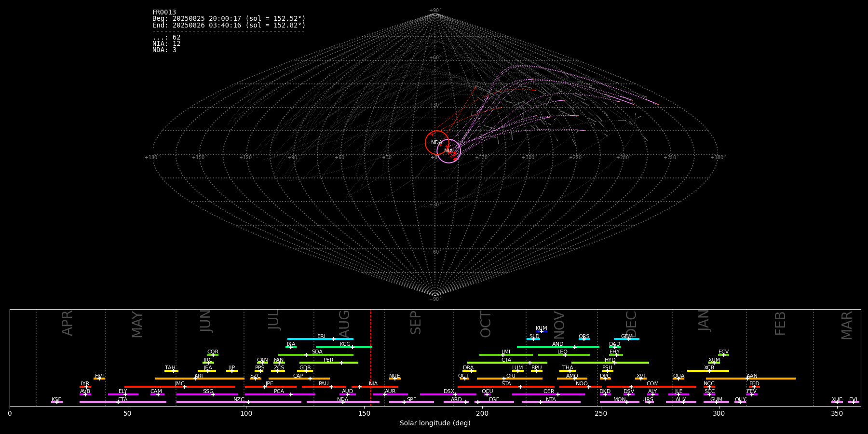
Task: Click the XCB shower label
Action: (709, 368)
